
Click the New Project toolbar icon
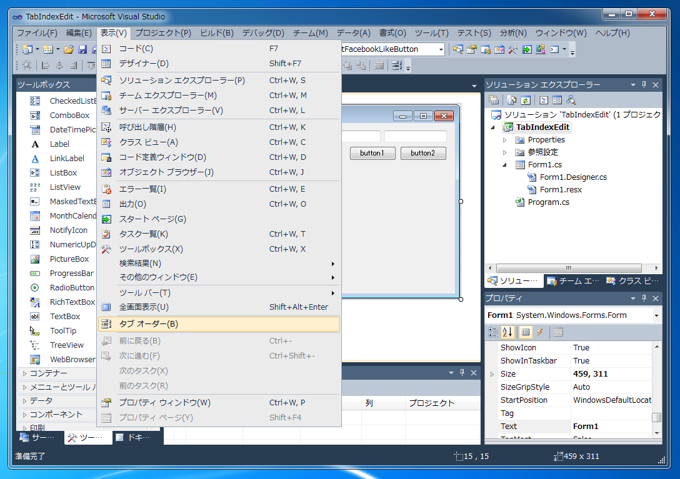tap(28, 49)
